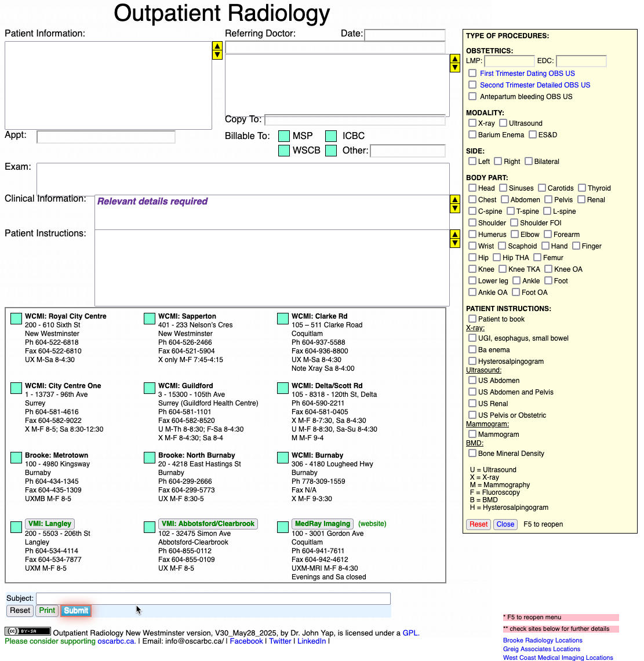The image size is (644, 661).
Task: Click the VMI: Abbotsford/Clearbrook button
Action: point(208,524)
